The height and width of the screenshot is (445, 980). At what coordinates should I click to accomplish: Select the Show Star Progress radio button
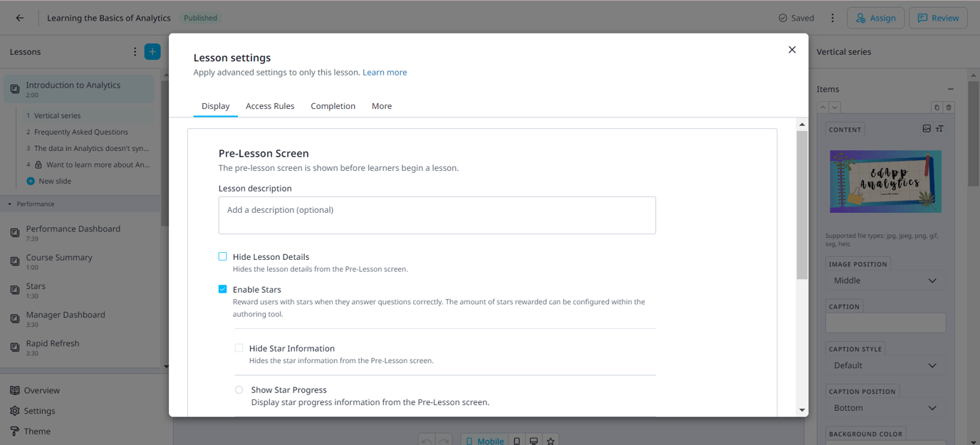coord(239,389)
